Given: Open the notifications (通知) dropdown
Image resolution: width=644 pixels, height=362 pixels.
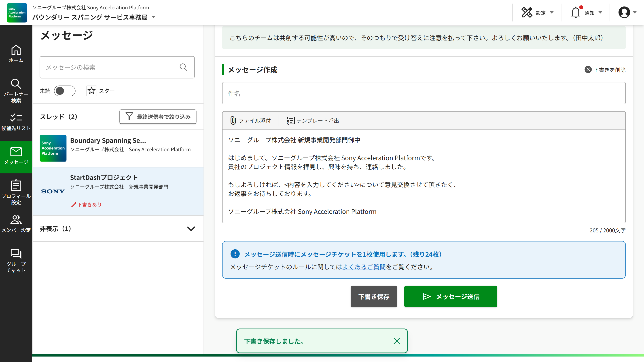Looking at the screenshot, I should click(586, 13).
